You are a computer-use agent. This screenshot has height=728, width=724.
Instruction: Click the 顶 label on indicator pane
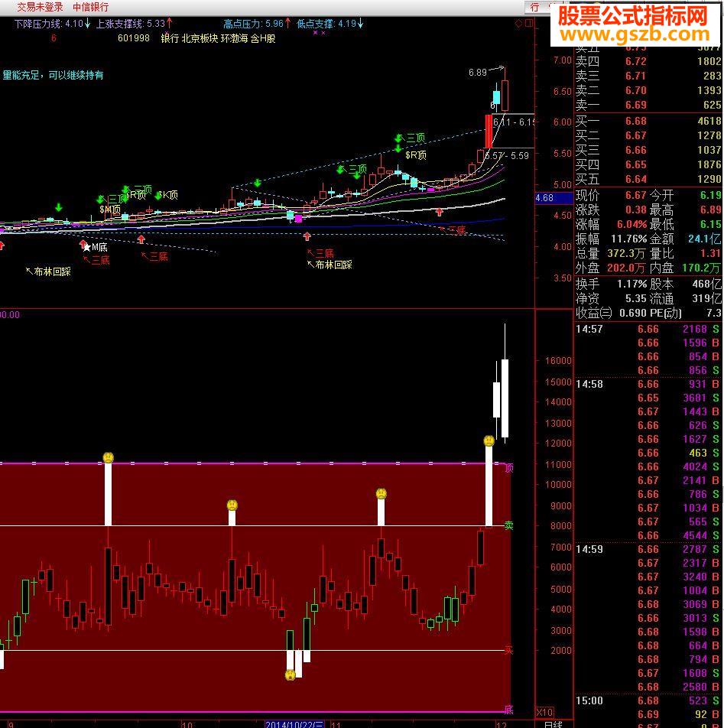[509, 468]
